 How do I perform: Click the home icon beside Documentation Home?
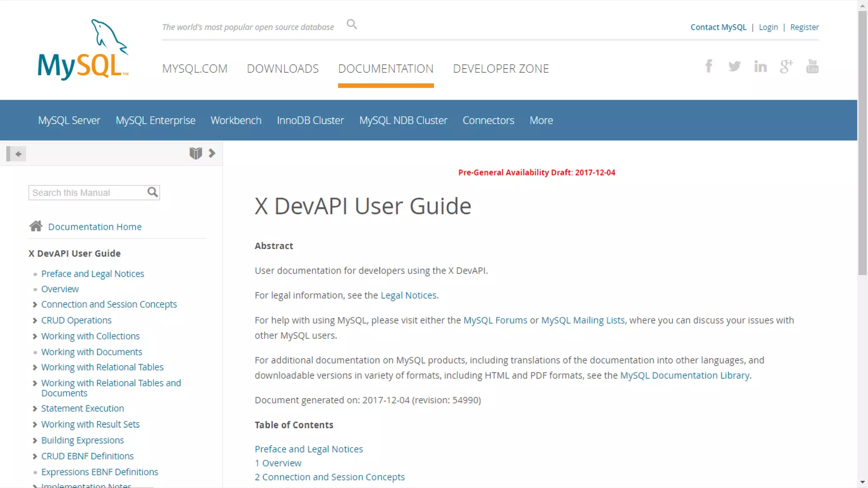point(36,226)
